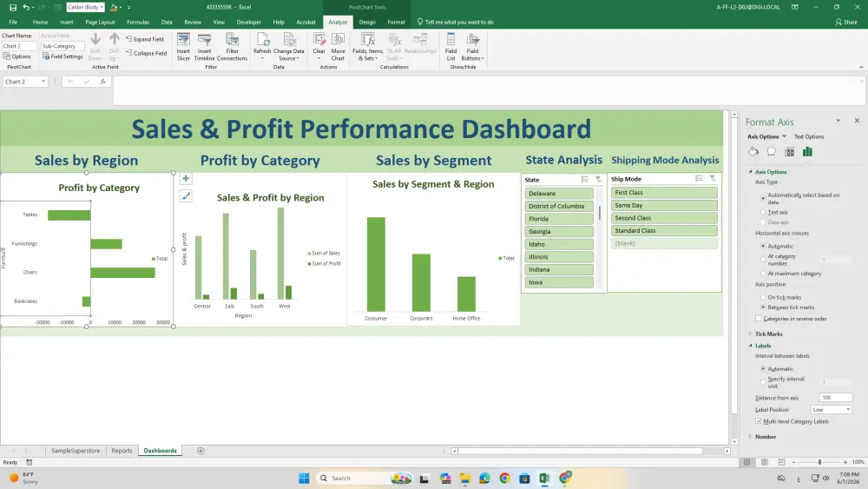The width and height of the screenshot is (868, 489).
Task: Clear filter on Ship Mode slicer
Action: coord(713,178)
